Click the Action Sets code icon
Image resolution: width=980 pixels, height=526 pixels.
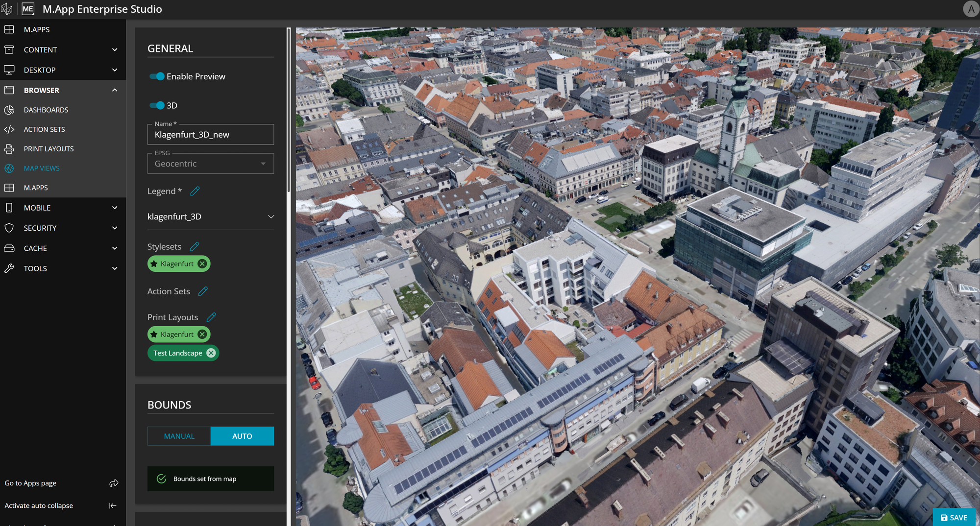(x=9, y=129)
